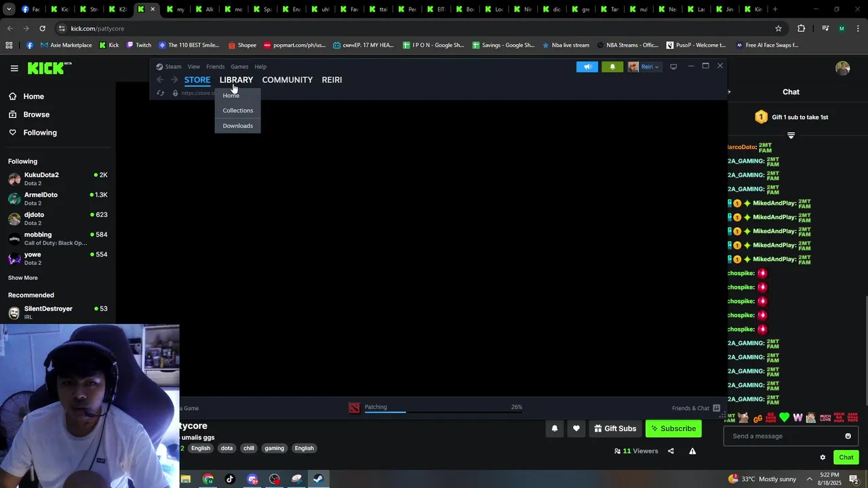Click the Steam forward navigation arrow
The width and height of the screenshot is (868, 488).
point(174,80)
